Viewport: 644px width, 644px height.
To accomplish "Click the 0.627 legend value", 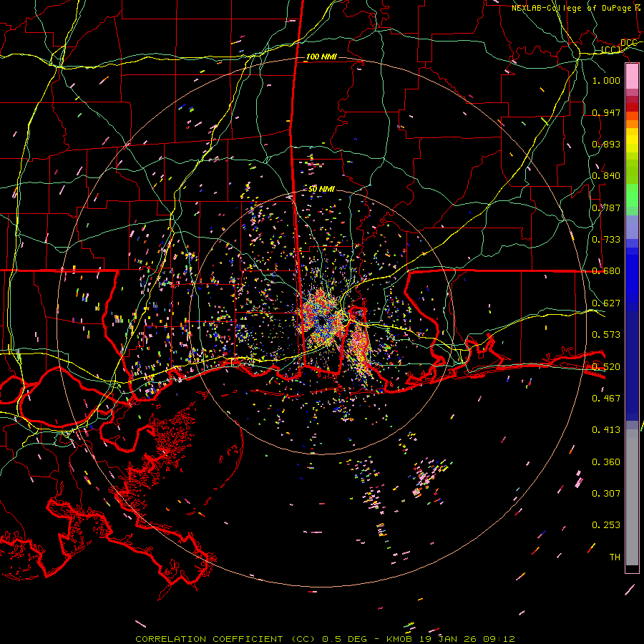I will point(606,303).
